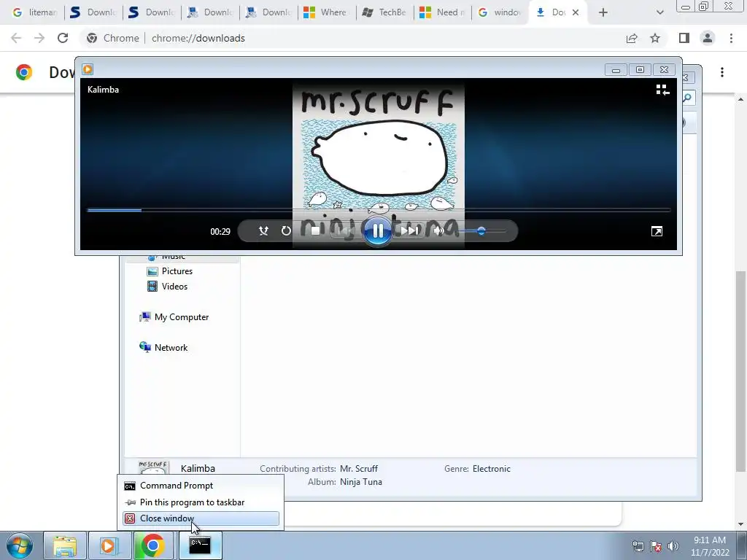Viewport: 747px width, 560px height.
Task: Open Action Center flag in tray
Action: point(656,546)
